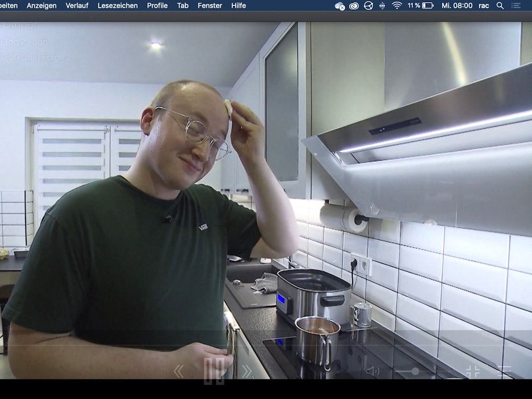
Task: Open the Wi-Fi status menu
Action: pyautogui.click(x=397, y=5)
